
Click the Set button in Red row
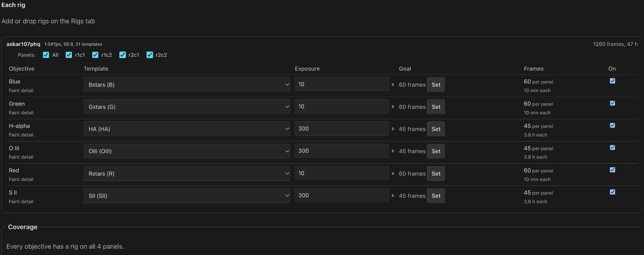pos(436,174)
